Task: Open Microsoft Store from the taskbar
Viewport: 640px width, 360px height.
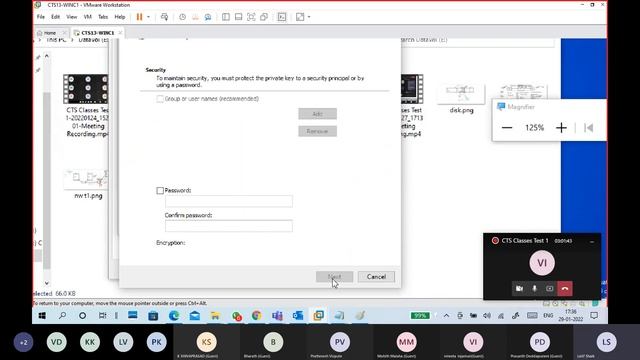Action: tap(153, 316)
